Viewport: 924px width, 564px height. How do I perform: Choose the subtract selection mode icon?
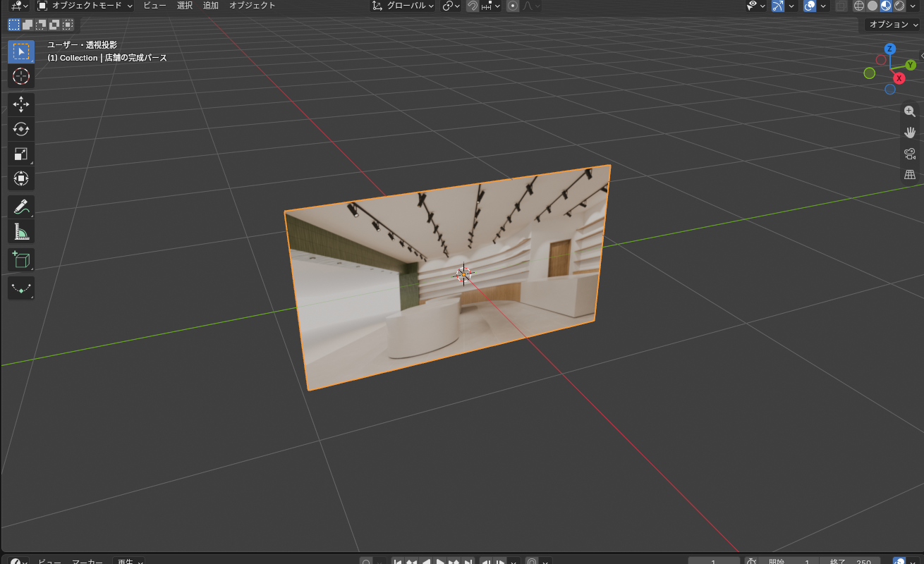click(41, 25)
